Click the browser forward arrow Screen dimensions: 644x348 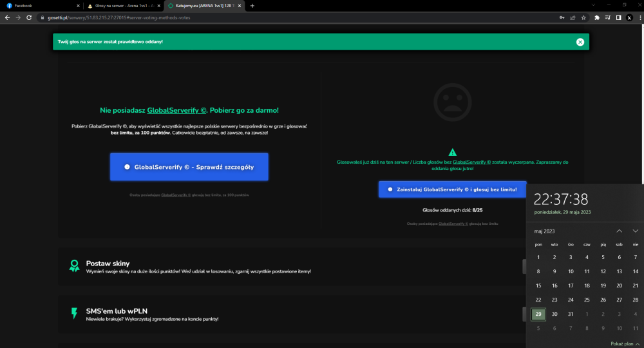tap(18, 17)
